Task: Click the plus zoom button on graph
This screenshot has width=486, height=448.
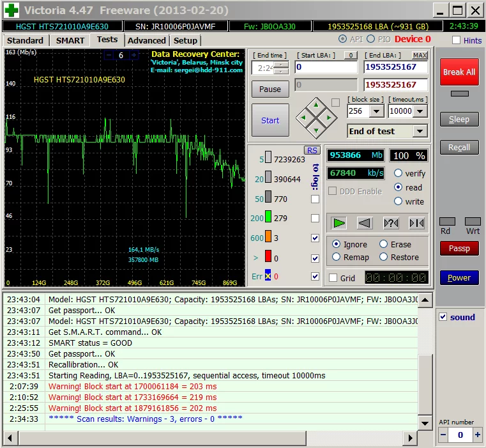Action: (133, 55)
